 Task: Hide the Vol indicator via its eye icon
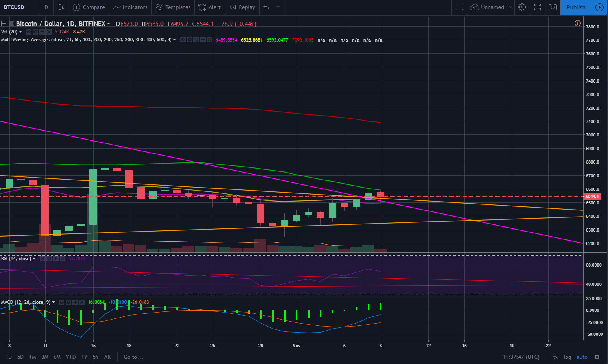click(x=29, y=32)
